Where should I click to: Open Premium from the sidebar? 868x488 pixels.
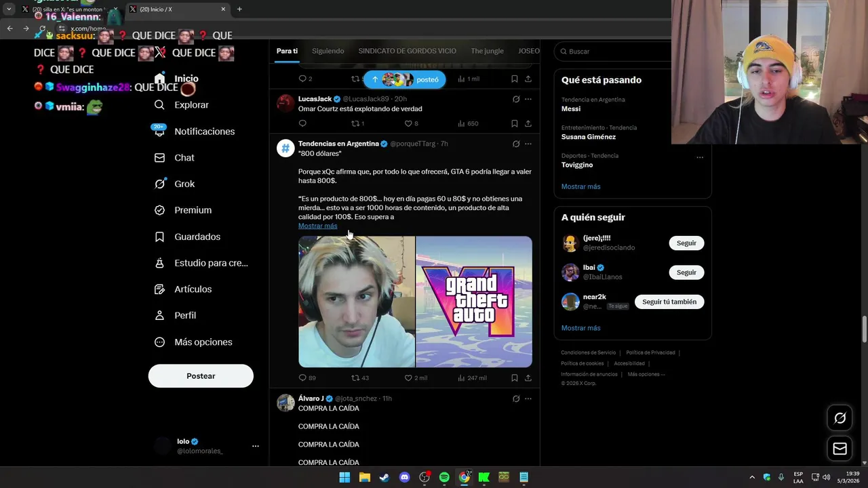(182, 210)
